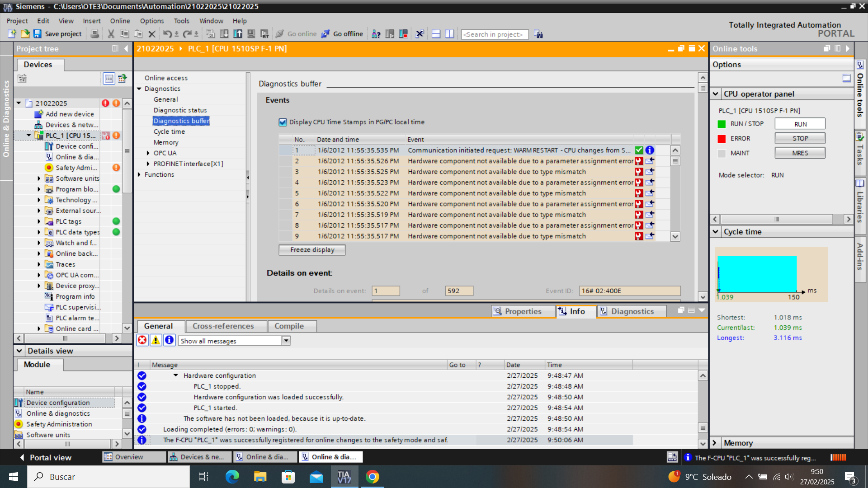
Task: Click Save project toolbar icon
Action: tap(38, 34)
